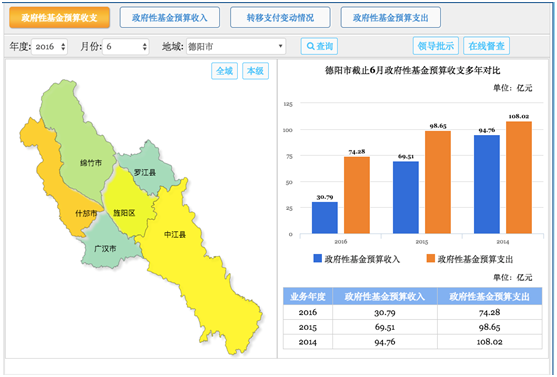Click the 2016 orange expenditure bar
557x377 pixels.
[x=357, y=195]
